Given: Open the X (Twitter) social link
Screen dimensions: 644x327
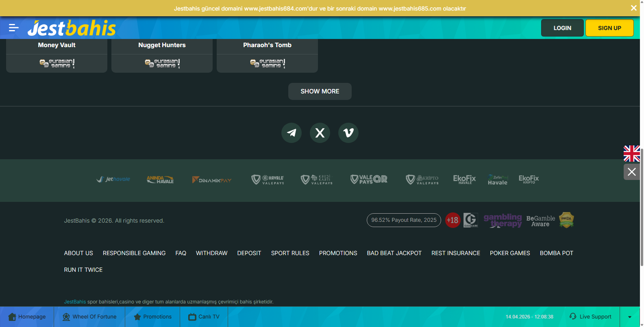Looking at the screenshot, I should pyautogui.click(x=320, y=133).
